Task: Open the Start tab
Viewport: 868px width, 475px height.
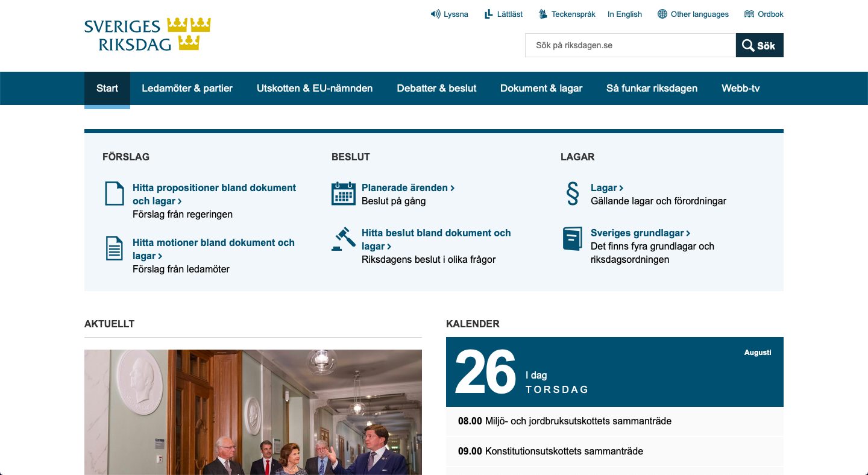Action: [x=107, y=88]
